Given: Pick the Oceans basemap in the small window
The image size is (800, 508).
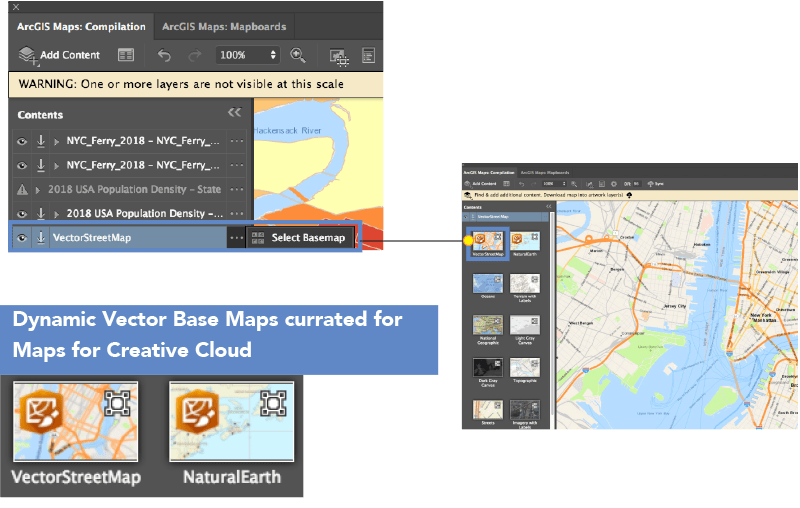Looking at the screenshot, I should [x=488, y=286].
